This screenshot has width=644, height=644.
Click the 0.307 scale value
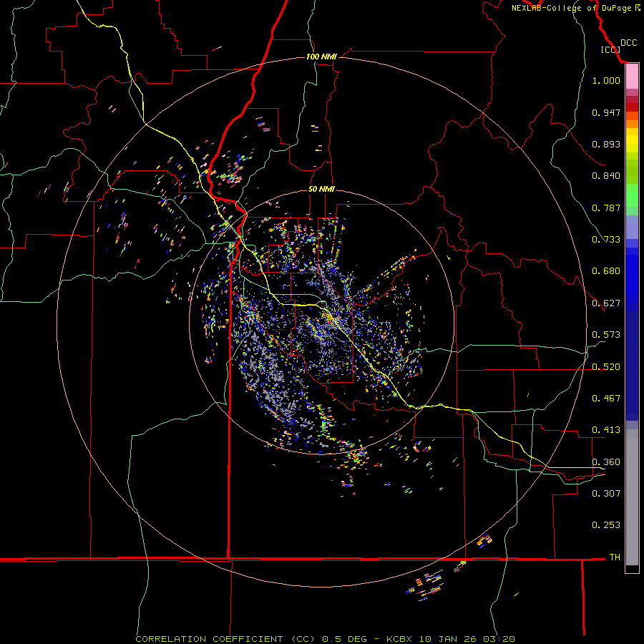[606, 493]
